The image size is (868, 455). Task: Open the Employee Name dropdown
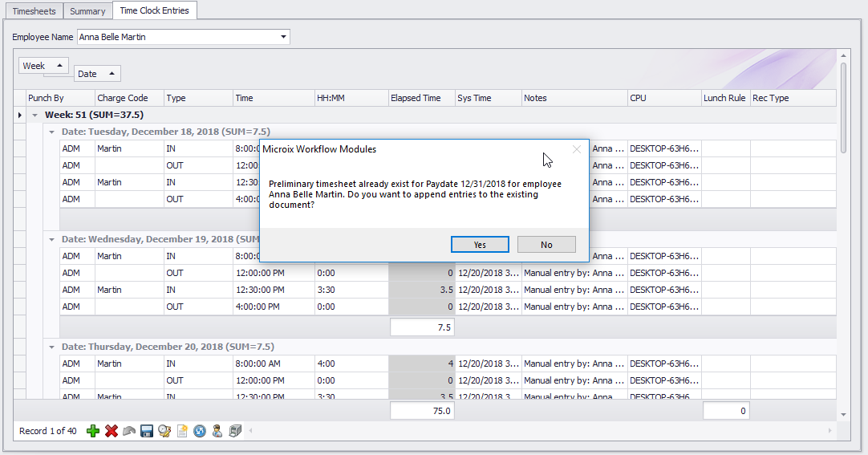click(x=283, y=37)
